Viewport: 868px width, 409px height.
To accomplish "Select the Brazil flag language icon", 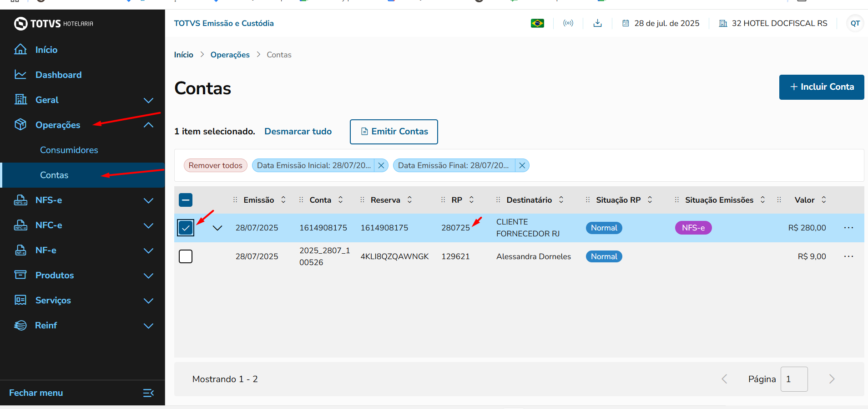I will (x=537, y=23).
